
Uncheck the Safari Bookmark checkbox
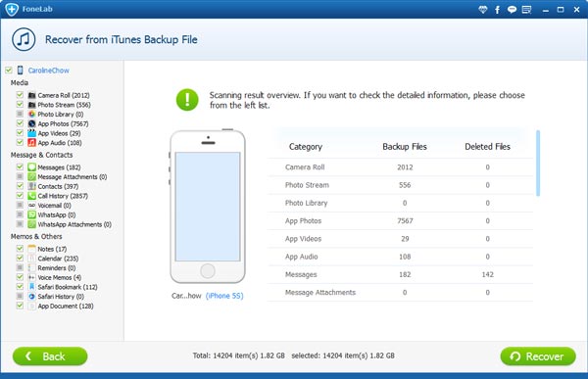(x=20, y=286)
